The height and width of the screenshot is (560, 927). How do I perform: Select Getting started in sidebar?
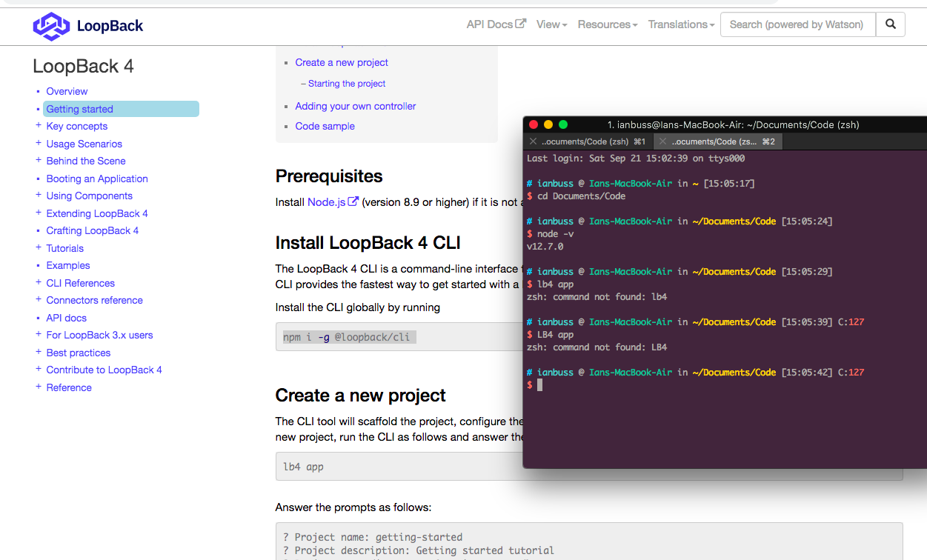[x=121, y=109]
